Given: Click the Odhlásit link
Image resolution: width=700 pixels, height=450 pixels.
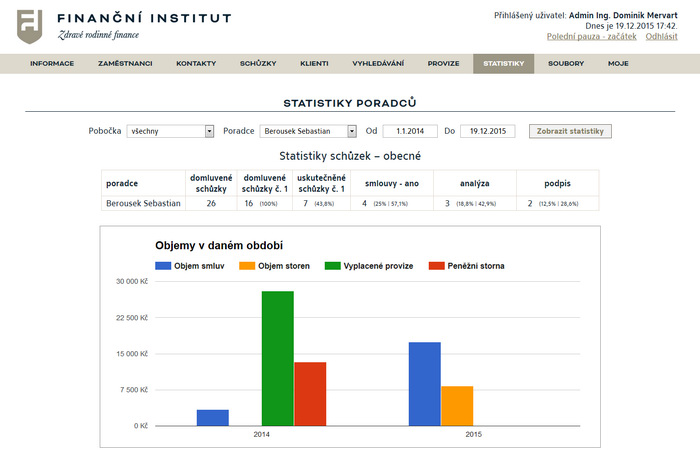Looking at the screenshot, I should [x=662, y=36].
